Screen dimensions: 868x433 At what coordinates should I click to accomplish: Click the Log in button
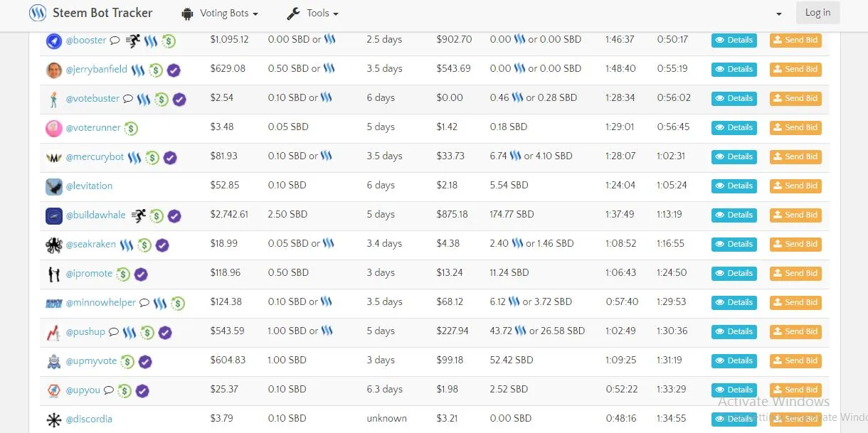pos(817,13)
